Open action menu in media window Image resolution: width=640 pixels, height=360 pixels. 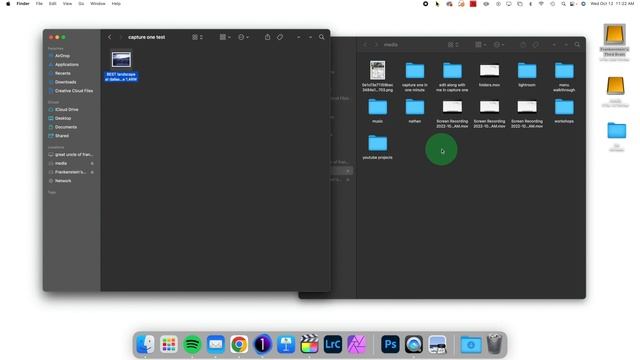499,44
